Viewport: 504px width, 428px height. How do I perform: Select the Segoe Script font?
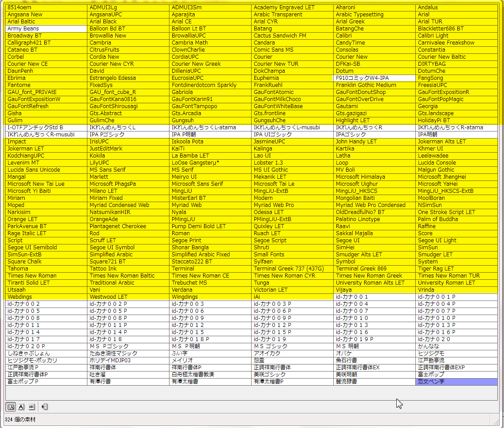click(293, 240)
